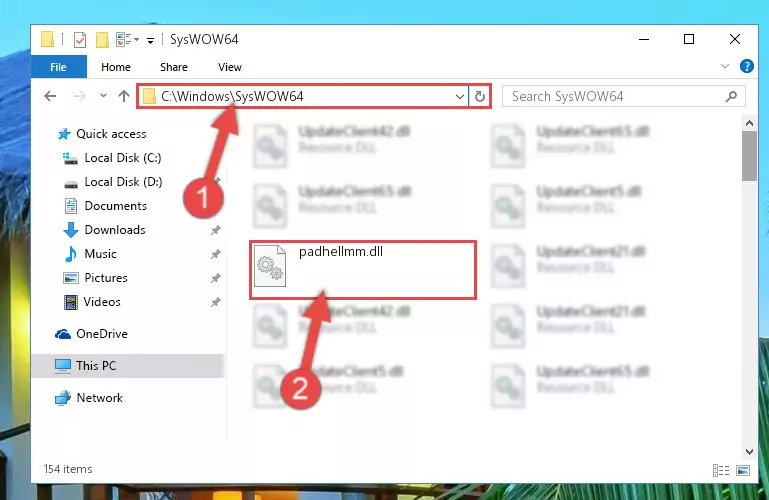
Task: Switch to the Share ribbon tab
Action: (174, 67)
